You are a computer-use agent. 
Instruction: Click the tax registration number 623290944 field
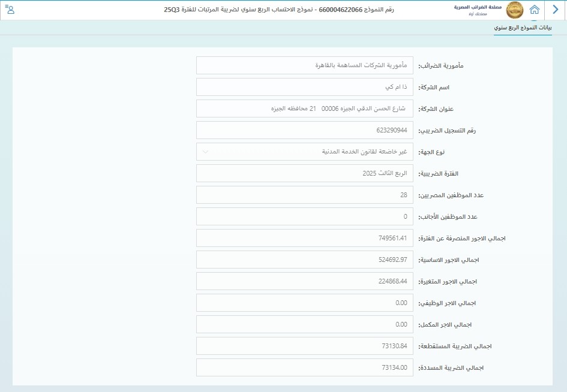[x=304, y=130]
